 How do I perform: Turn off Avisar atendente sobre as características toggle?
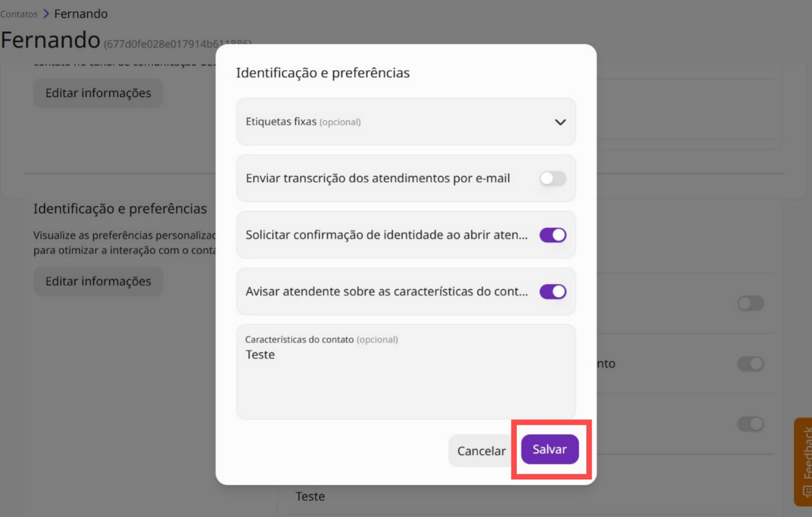click(x=552, y=292)
